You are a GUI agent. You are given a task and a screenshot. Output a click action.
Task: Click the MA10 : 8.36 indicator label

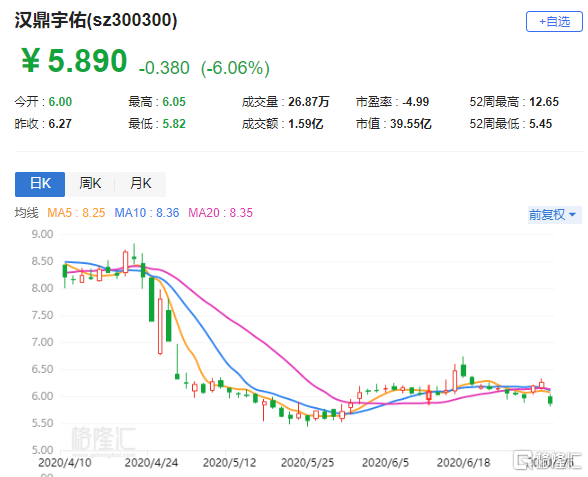(x=147, y=213)
